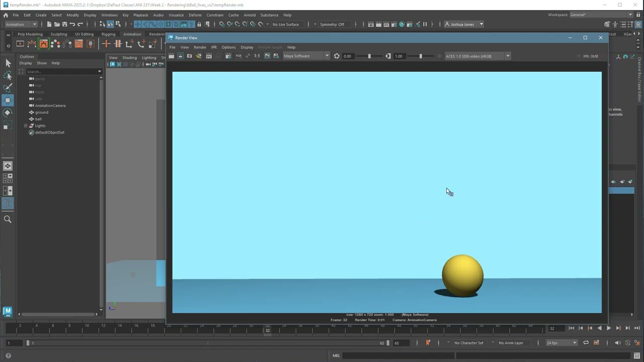This screenshot has width=644, height=362.
Task: Click the Render Region icon in Render View
Action: [x=181, y=56]
